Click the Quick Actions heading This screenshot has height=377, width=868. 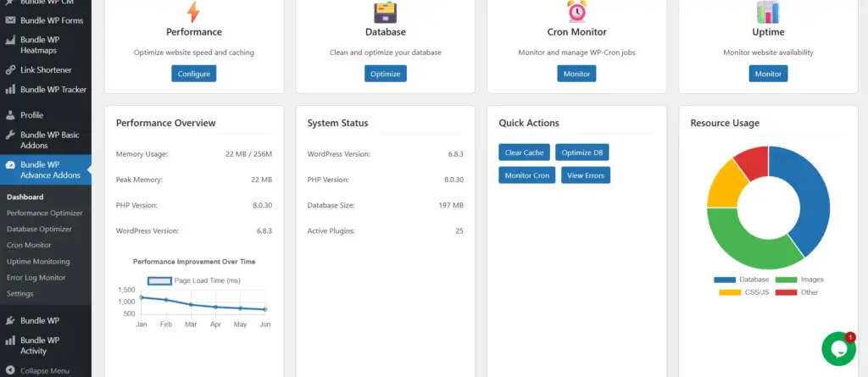click(529, 123)
